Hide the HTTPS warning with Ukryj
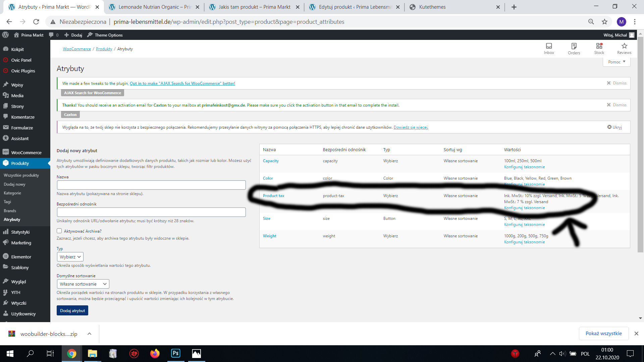644x362 pixels. tap(614, 127)
